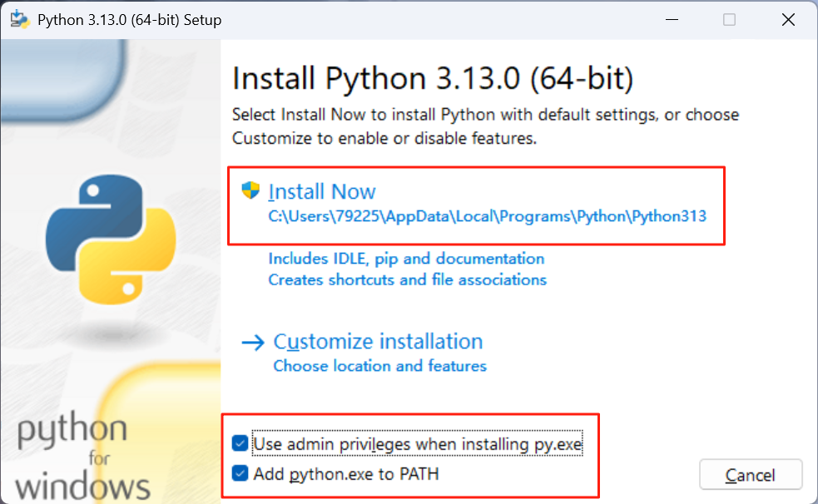
Task: Click the Python setup icon in title bar
Action: coord(20,19)
